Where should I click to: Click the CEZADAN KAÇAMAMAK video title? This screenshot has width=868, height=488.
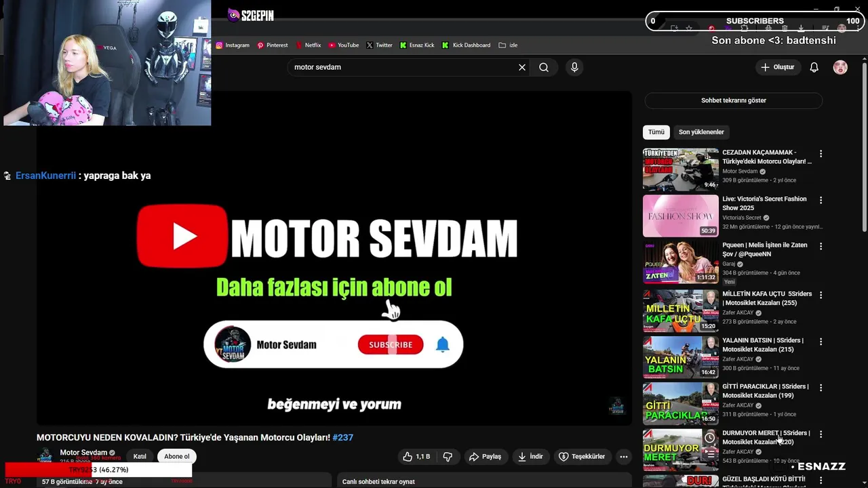coord(767,157)
